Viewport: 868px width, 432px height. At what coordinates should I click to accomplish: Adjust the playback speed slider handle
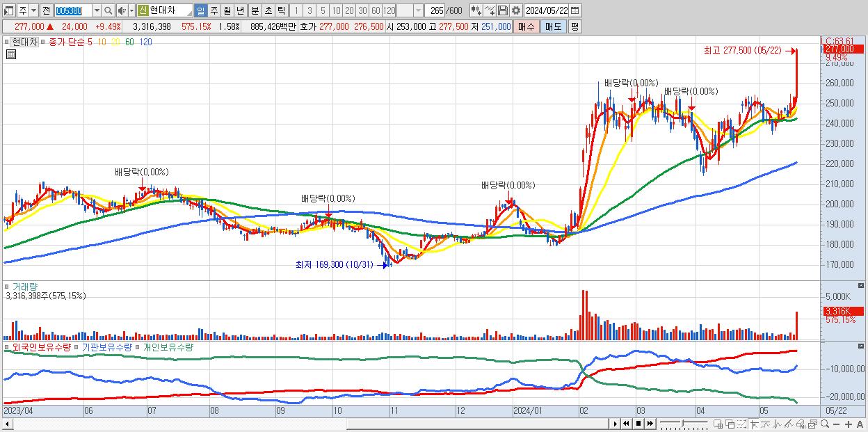coord(683,423)
